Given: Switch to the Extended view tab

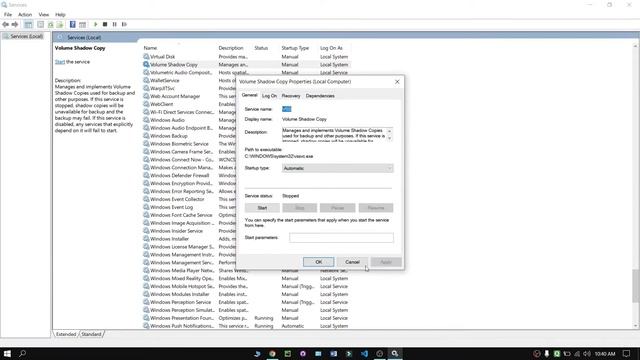Looking at the screenshot, I should 66,334.
